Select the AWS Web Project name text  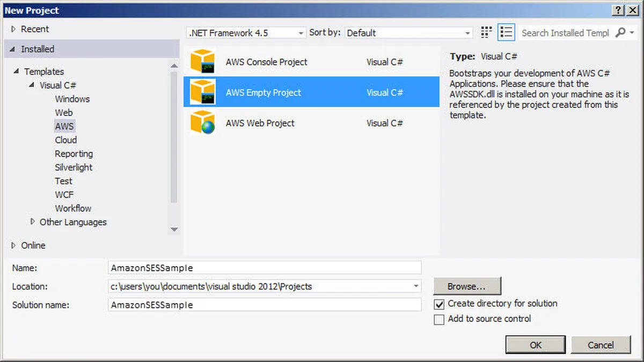[260, 123]
